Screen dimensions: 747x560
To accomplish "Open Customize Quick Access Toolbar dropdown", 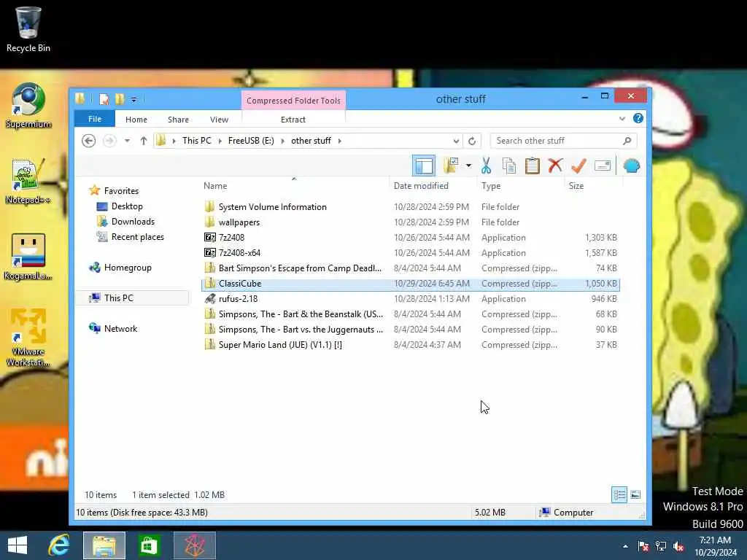I will [134, 99].
